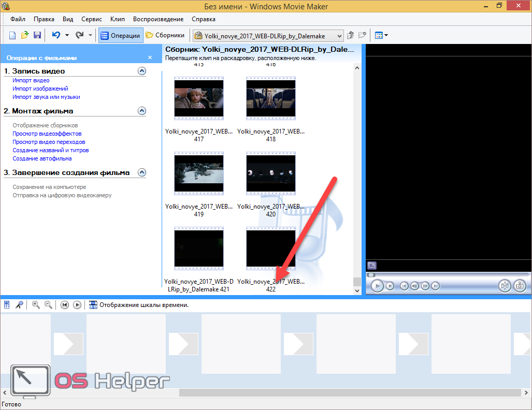Toggle the Сборники collections pane button
Screen dimensions: 532x410
pyautogui.click(x=165, y=35)
